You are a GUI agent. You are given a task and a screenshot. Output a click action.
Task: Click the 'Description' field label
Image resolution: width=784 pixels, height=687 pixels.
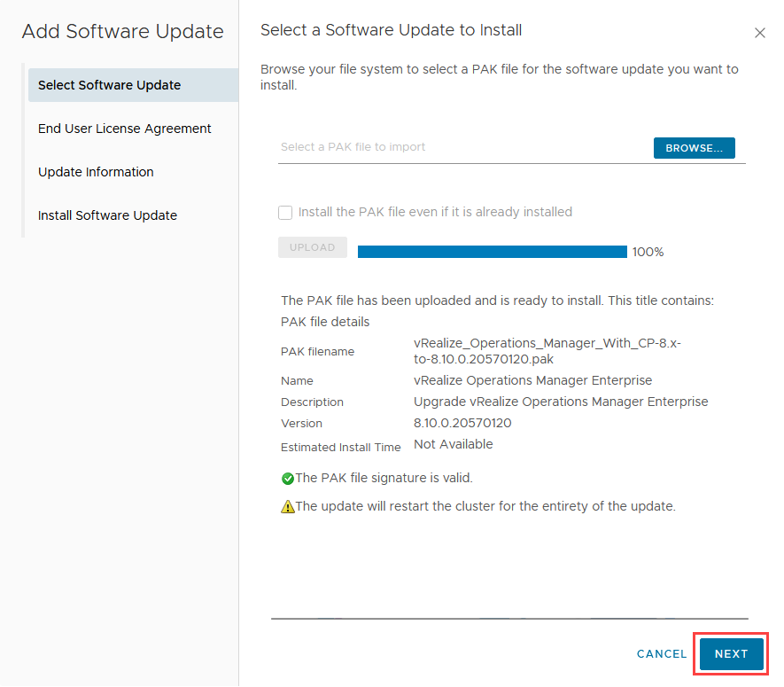312,402
